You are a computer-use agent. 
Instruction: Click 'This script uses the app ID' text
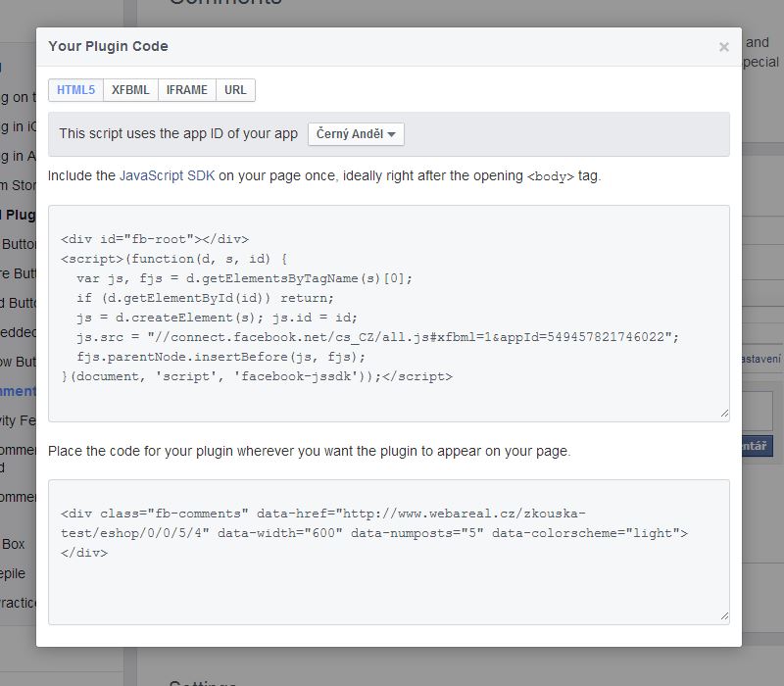tap(178, 133)
